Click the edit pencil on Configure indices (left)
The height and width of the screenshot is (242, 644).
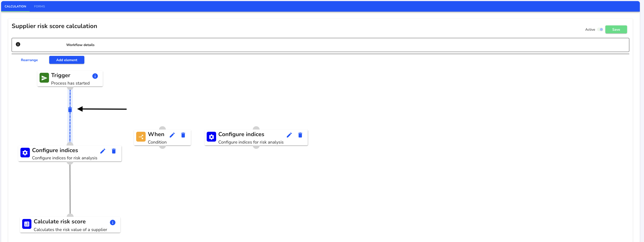(x=103, y=151)
